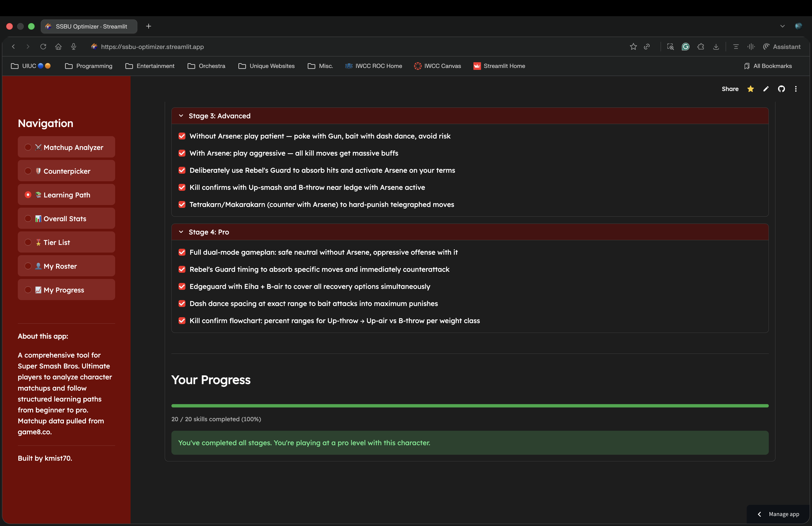Open the page search lens icon
The height and width of the screenshot is (526, 812).
[670, 47]
